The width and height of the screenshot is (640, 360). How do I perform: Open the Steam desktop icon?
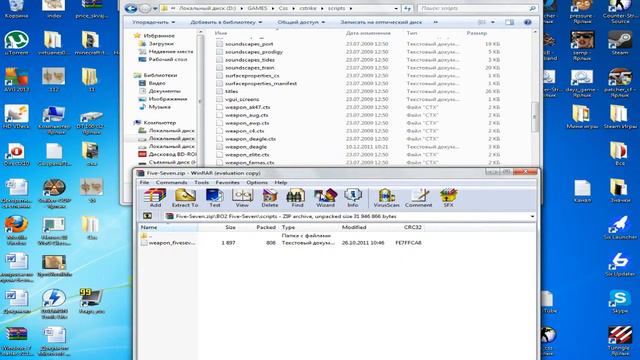pos(620,43)
